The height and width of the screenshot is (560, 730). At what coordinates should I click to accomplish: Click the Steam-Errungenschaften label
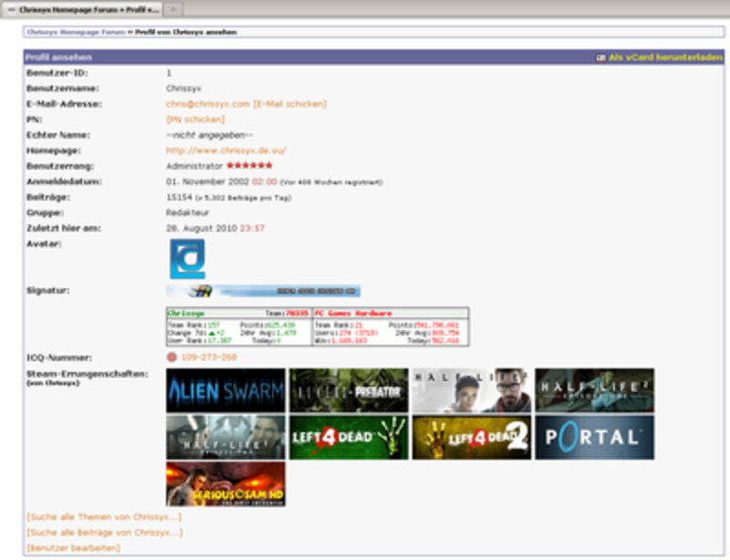coord(88,374)
